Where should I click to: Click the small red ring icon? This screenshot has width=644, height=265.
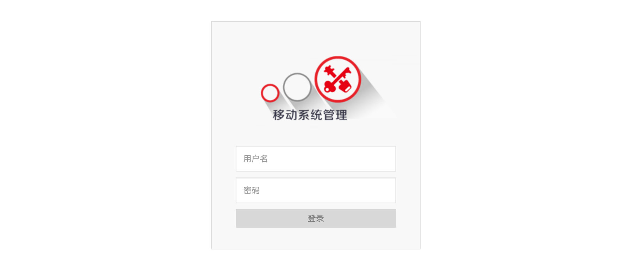(x=270, y=93)
